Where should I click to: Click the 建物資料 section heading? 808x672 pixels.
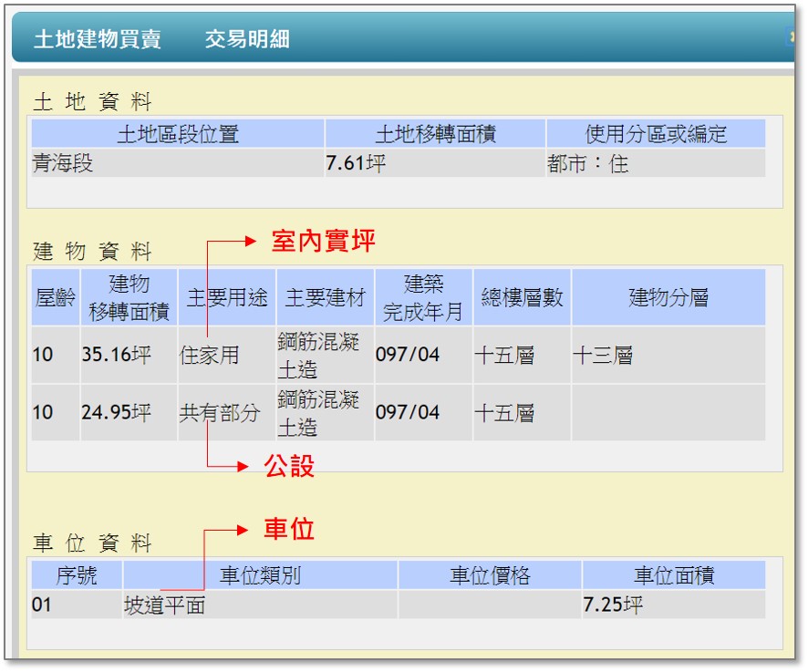(92, 252)
